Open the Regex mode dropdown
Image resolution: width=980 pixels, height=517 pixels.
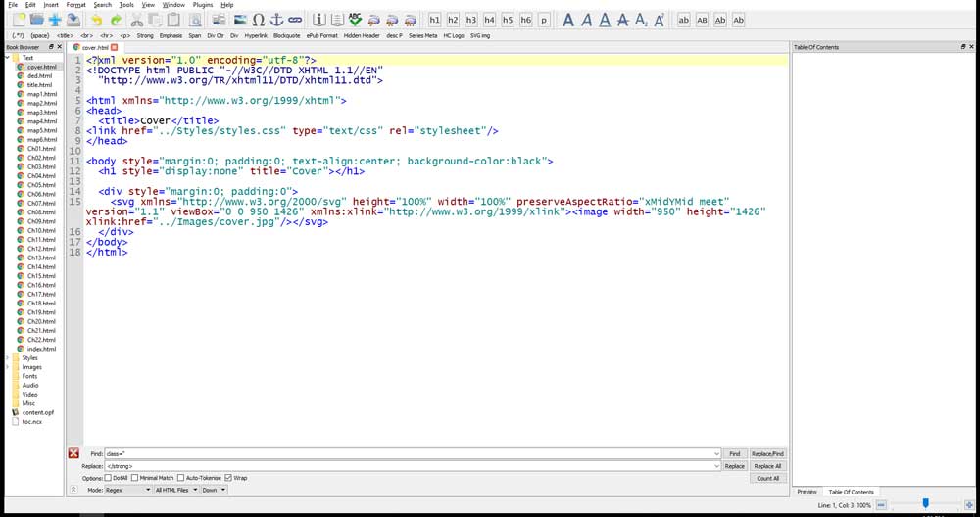click(127, 490)
